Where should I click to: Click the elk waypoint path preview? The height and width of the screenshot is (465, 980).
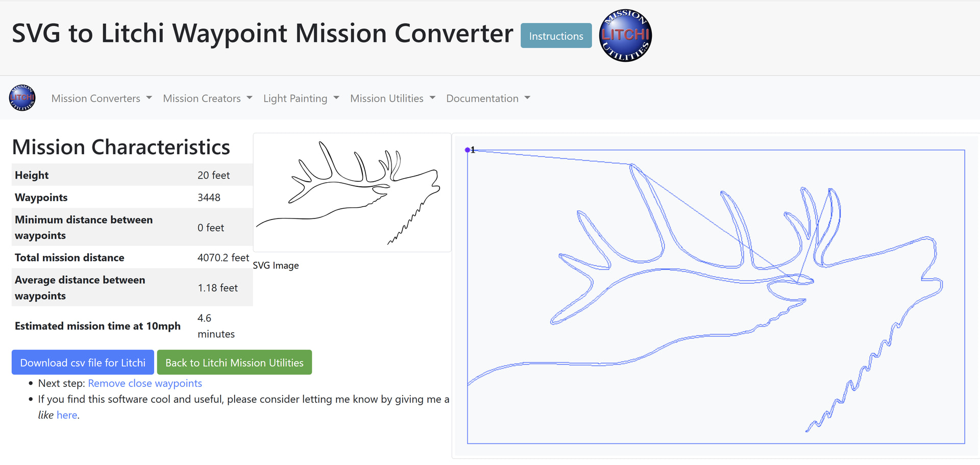click(716, 297)
